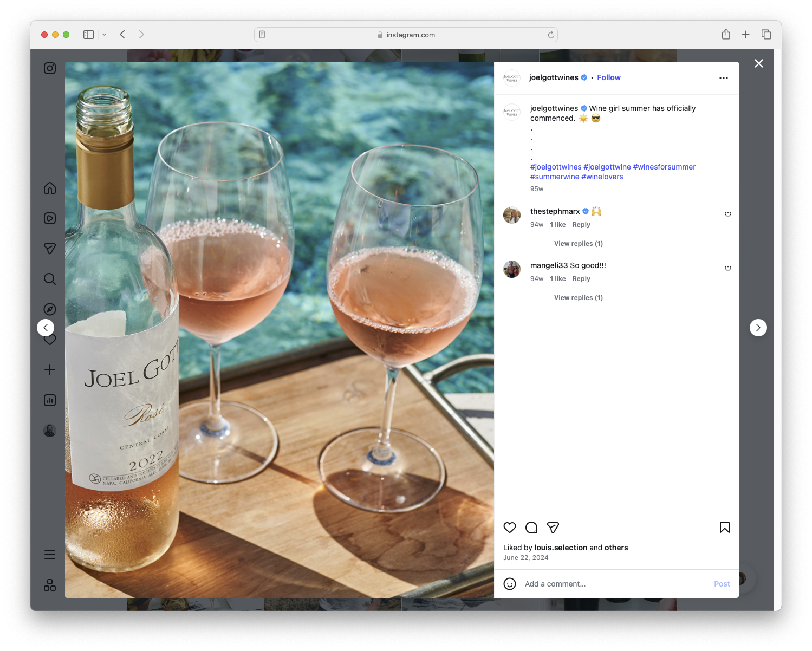Save the post with bookmark icon

[x=725, y=528]
